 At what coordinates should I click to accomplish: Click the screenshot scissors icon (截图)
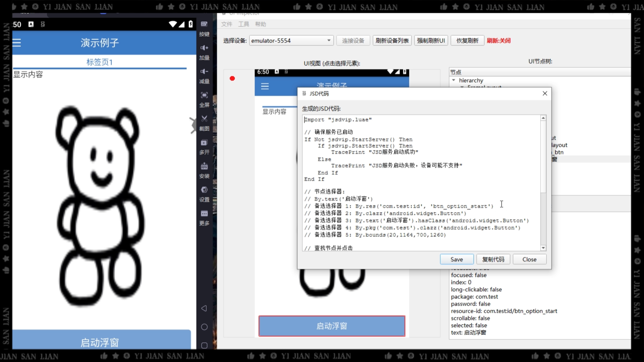point(204,119)
